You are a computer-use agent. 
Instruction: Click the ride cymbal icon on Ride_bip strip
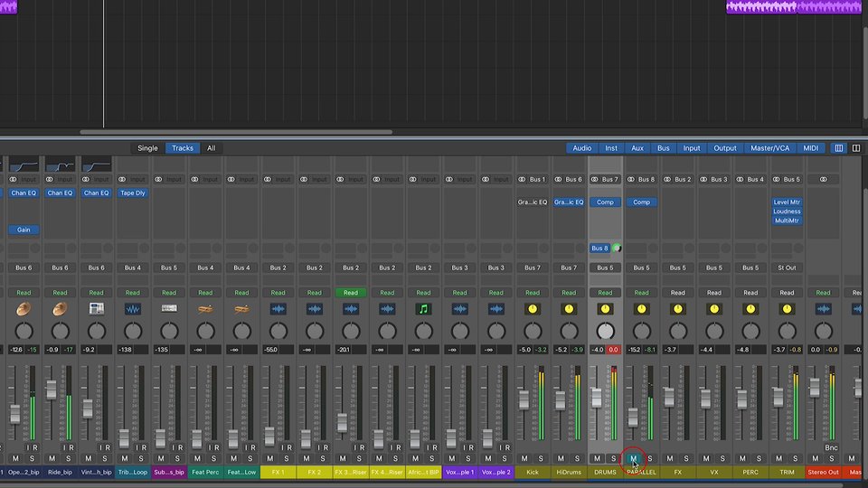[x=60, y=309]
